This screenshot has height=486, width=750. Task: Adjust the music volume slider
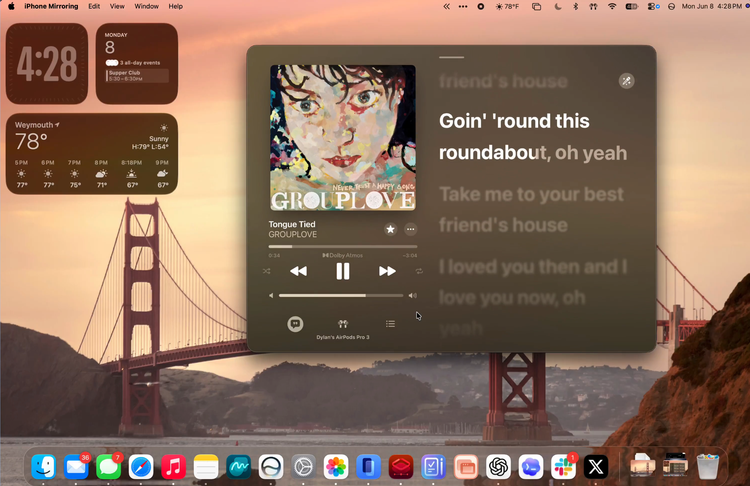tap(341, 296)
